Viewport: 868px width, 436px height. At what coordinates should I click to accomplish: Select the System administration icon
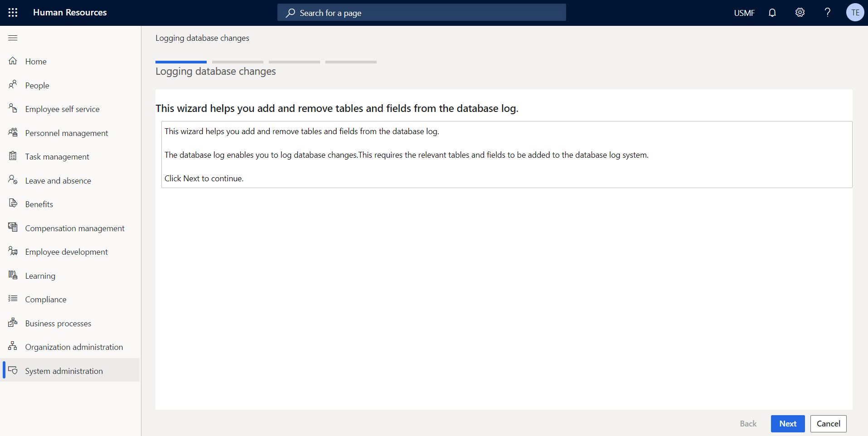click(x=13, y=370)
